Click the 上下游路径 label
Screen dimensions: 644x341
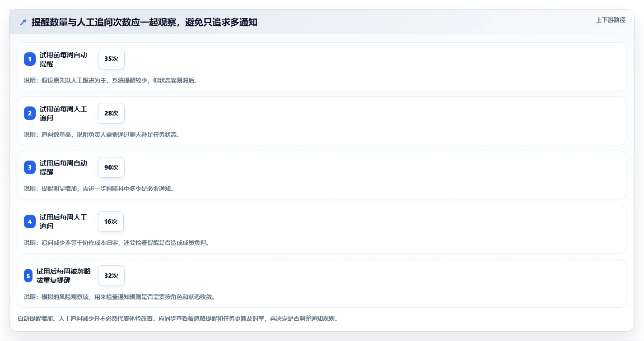pyautogui.click(x=611, y=20)
